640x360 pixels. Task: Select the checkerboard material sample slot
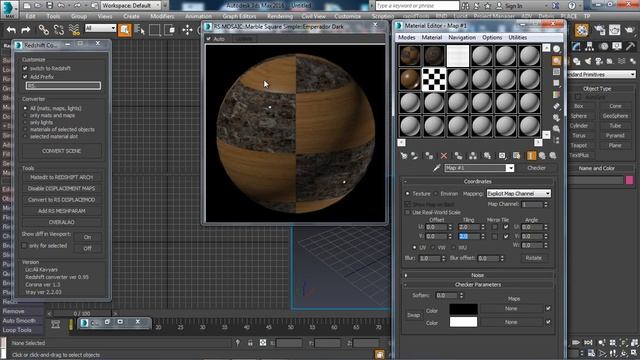tap(433, 79)
